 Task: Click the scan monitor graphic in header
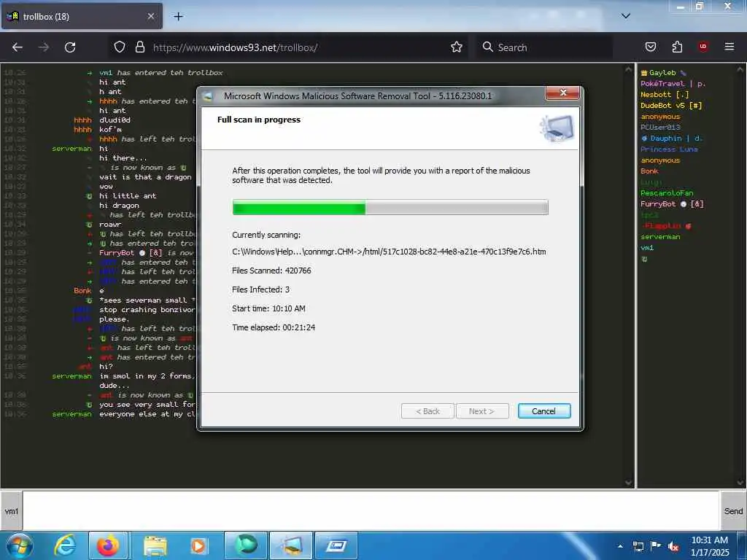(x=557, y=128)
